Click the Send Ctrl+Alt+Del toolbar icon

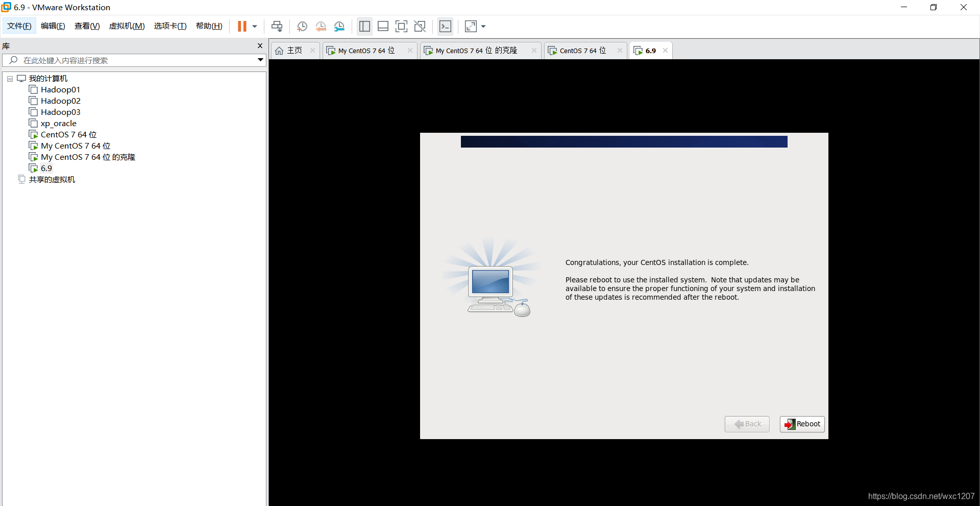[277, 26]
